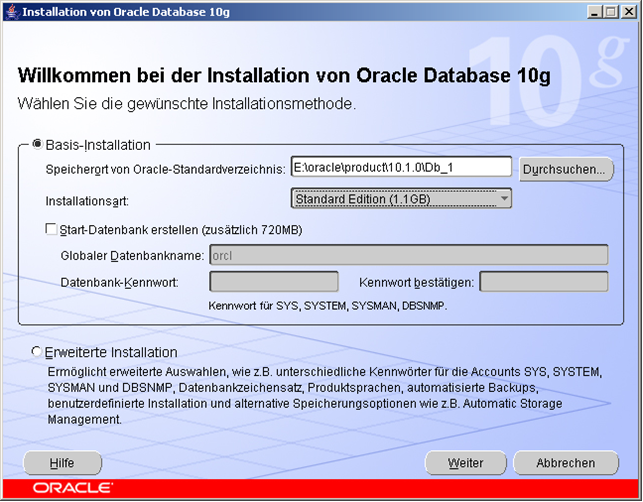Maximize the installer window
Screen dimensions: 643x502
(610, 12)
